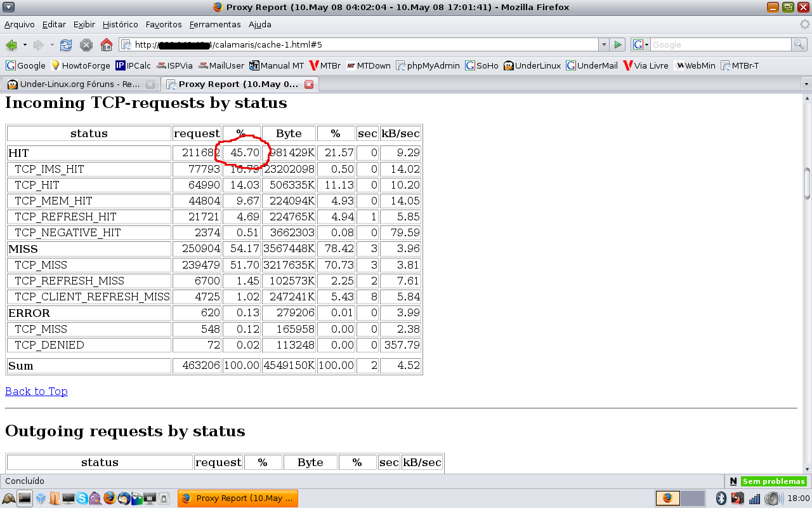Open the Favoritos menu
This screenshot has width=812, height=508.
point(164,24)
